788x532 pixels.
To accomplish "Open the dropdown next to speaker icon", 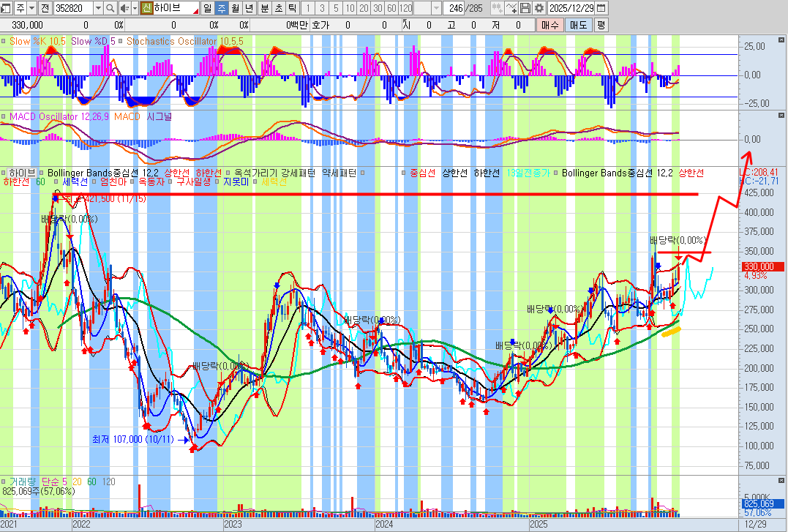I will [134, 8].
